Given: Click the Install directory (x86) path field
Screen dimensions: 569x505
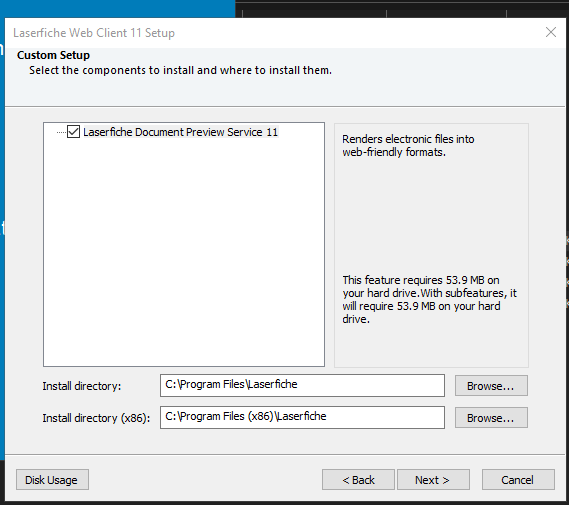Looking at the screenshot, I should tap(302, 417).
